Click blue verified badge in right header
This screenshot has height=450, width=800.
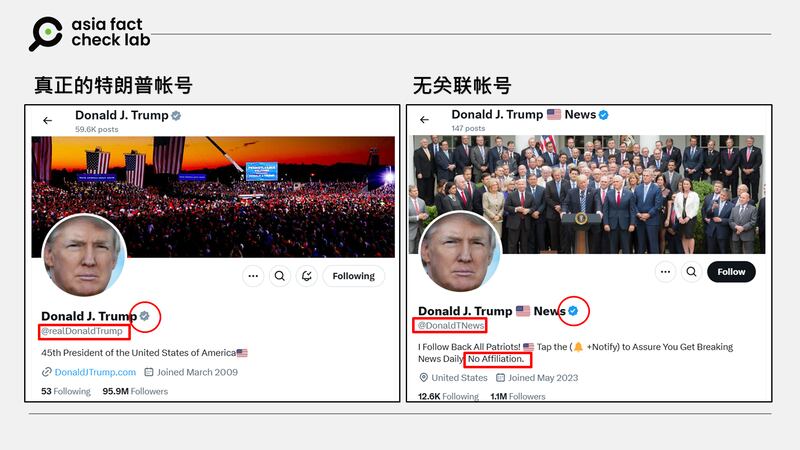click(604, 115)
